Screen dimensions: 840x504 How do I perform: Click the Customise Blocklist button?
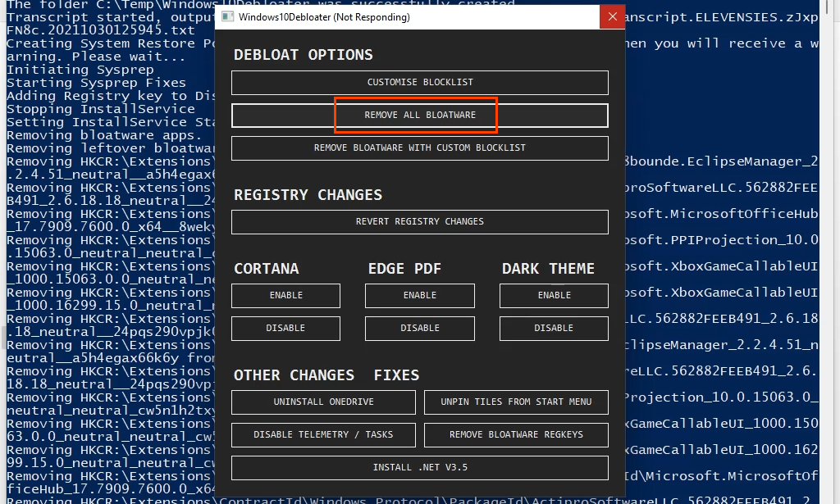click(419, 83)
